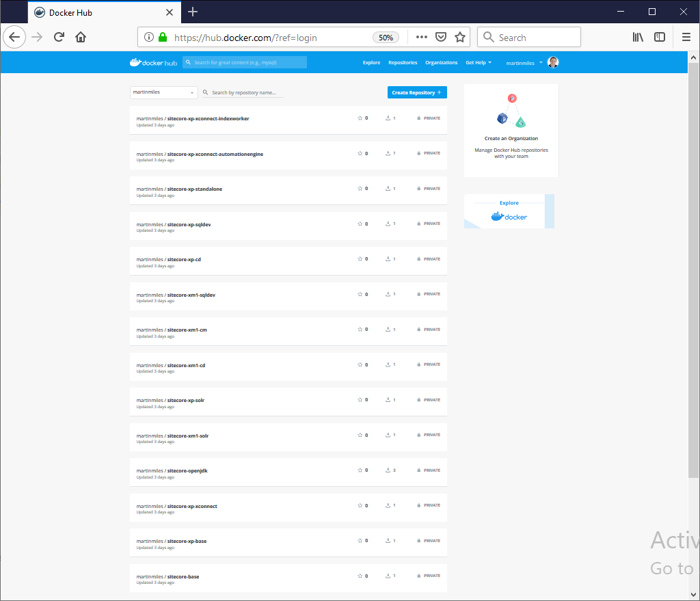This screenshot has height=601, width=700.
Task: Open the Repositories nav item
Action: [x=403, y=63]
